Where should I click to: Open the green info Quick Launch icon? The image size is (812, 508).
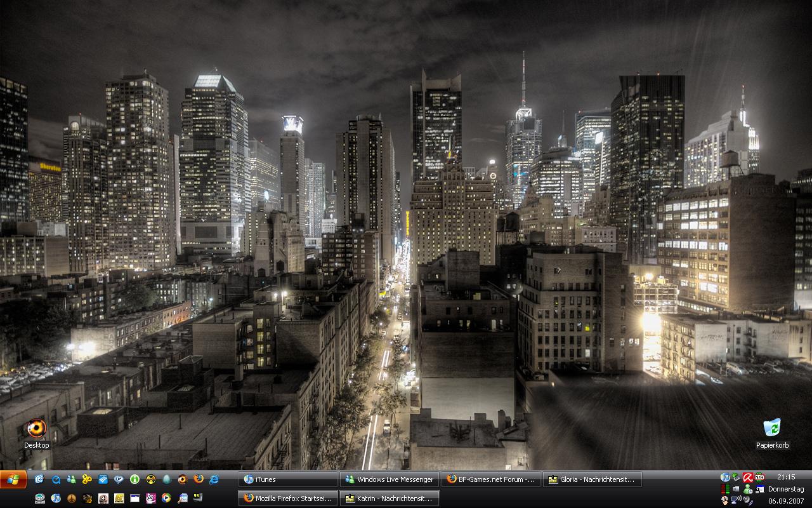pos(134,479)
